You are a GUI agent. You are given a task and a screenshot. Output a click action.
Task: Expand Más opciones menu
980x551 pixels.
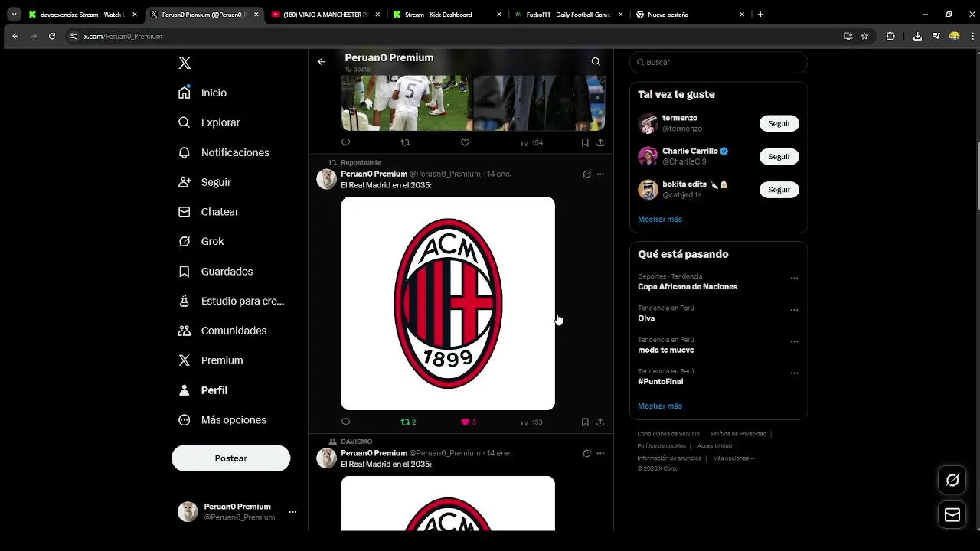(222, 420)
